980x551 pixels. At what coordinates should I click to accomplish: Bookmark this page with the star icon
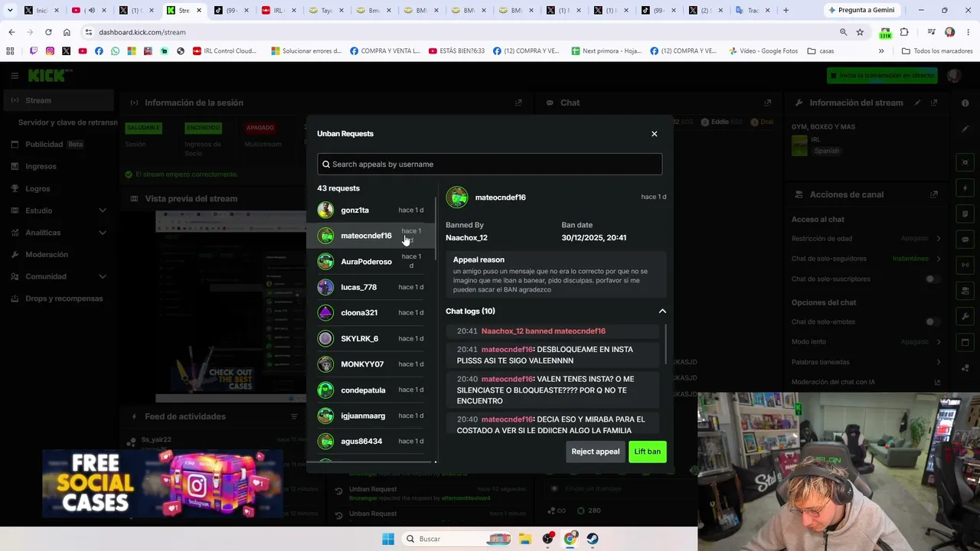[860, 32]
